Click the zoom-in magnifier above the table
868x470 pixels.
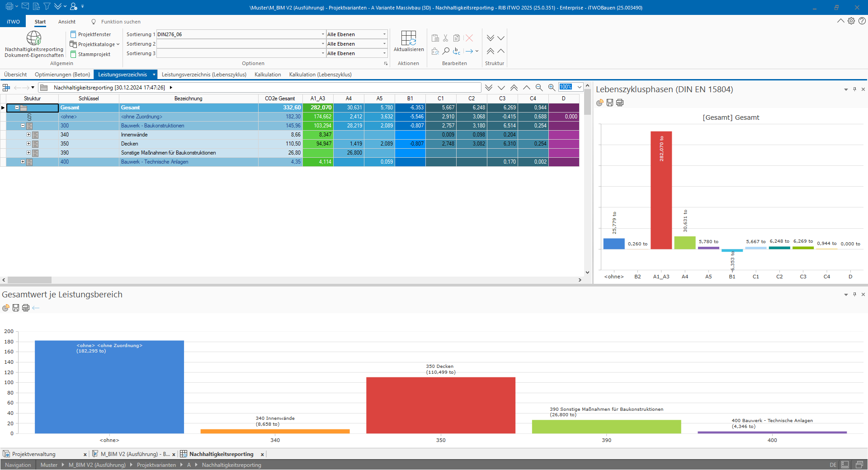[x=552, y=88]
